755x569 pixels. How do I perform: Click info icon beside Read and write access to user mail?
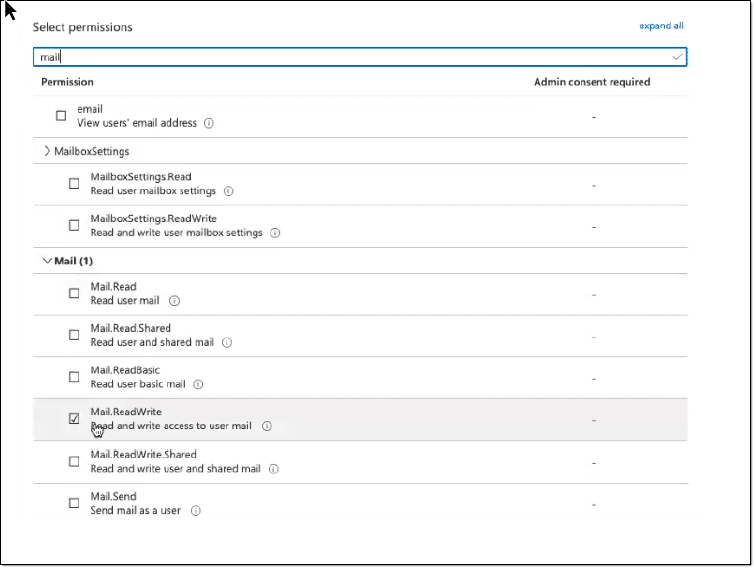[x=267, y=426]
